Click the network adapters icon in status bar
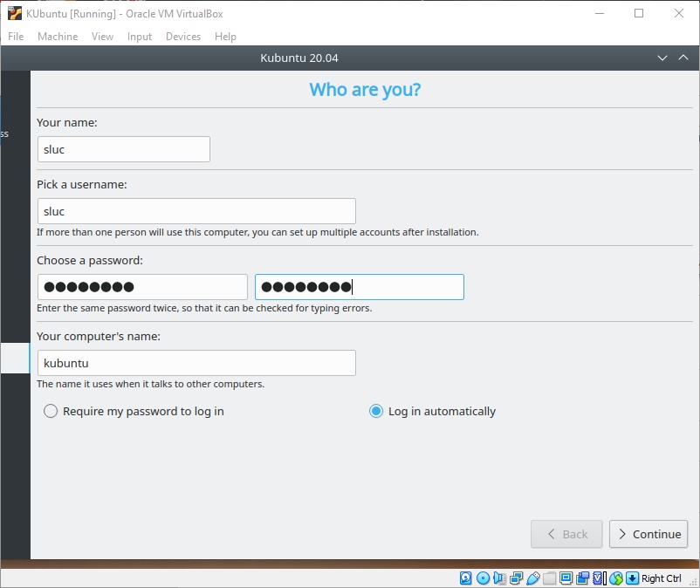This screenshot has height=588, width=700. click(517, 578)
